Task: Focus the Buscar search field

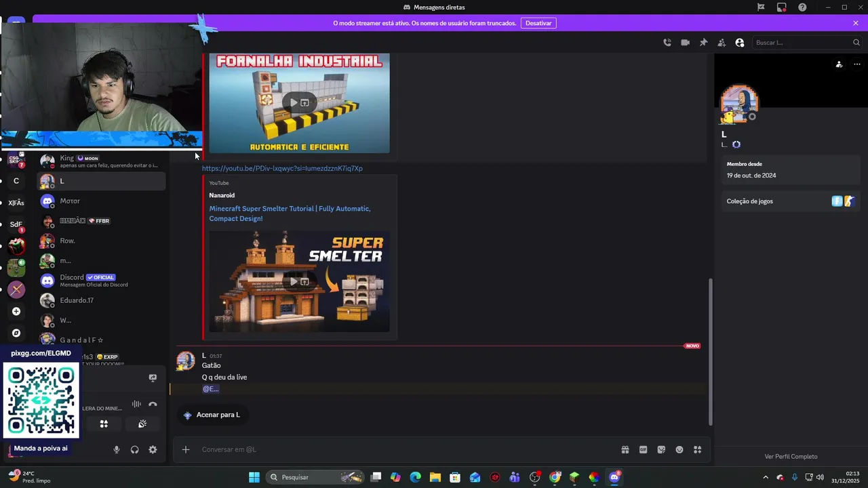Action: click(x=807, y=42)
